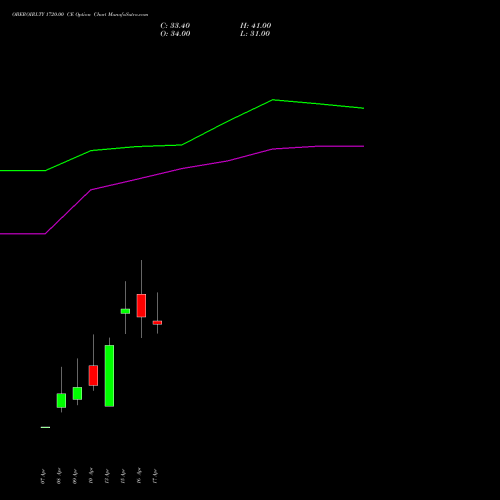
Task: Click the 07 Apr date label
Action: 43,476
